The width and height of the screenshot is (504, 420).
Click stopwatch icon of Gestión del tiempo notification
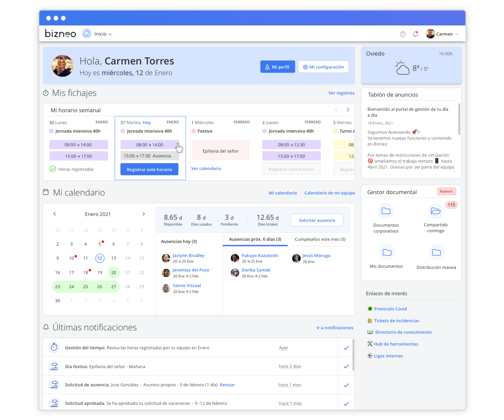(x=54, y=347)
